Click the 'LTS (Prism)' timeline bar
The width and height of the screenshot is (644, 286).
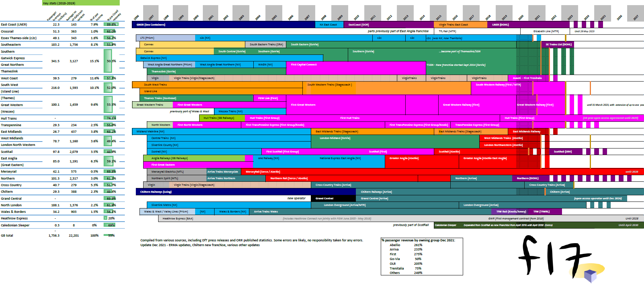(x=166, y=38)
